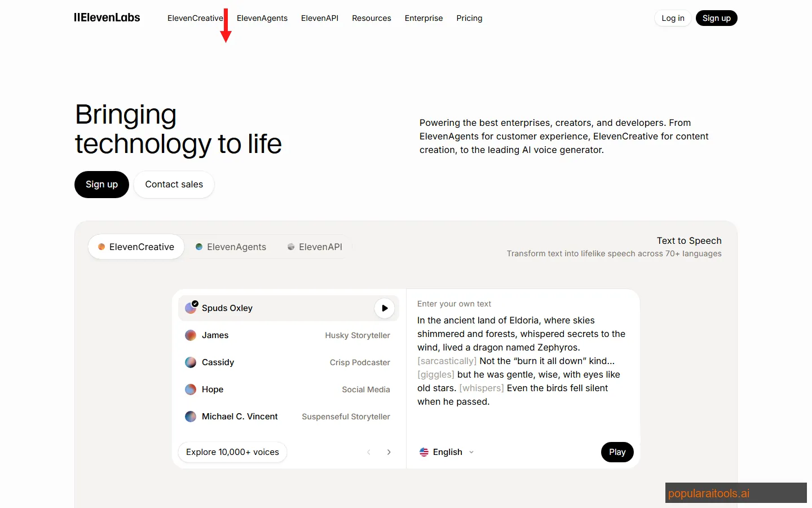Select the Hope voice avatar
This screenshot has width=812, height=508.
click(x=191, y=389)
